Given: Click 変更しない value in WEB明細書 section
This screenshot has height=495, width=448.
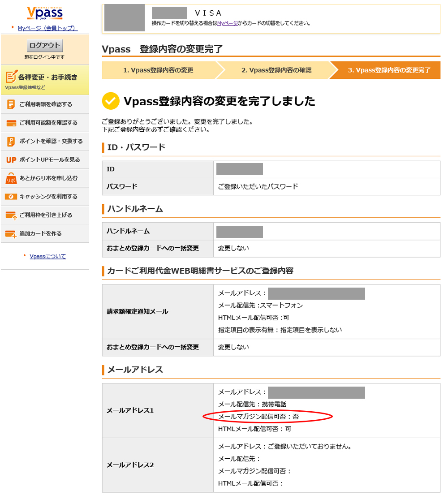Looking at the screenshot, I should [233, 347].
